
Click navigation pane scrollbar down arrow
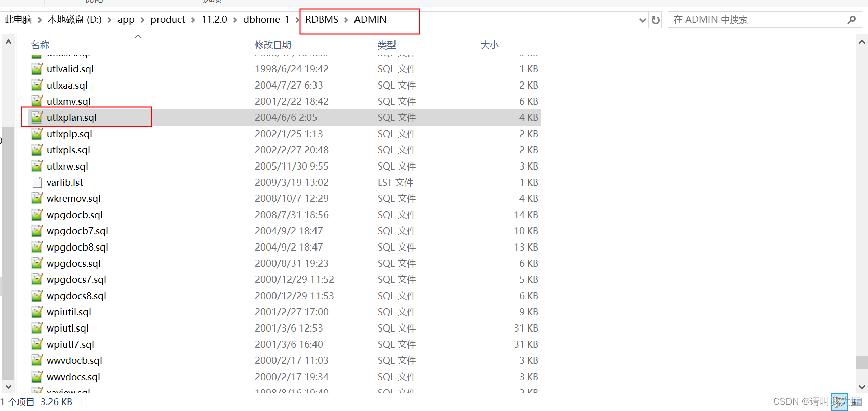click(x=8, y=387)
